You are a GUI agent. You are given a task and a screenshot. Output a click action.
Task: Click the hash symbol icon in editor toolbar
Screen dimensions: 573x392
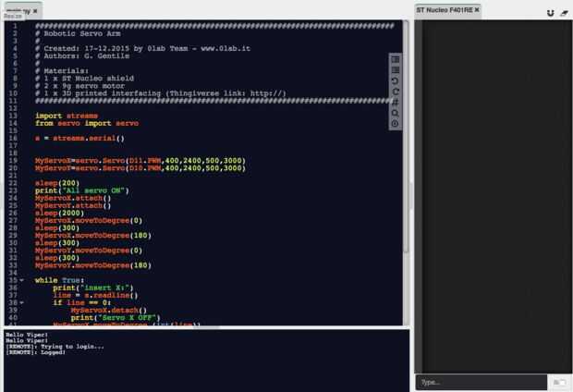395,102
